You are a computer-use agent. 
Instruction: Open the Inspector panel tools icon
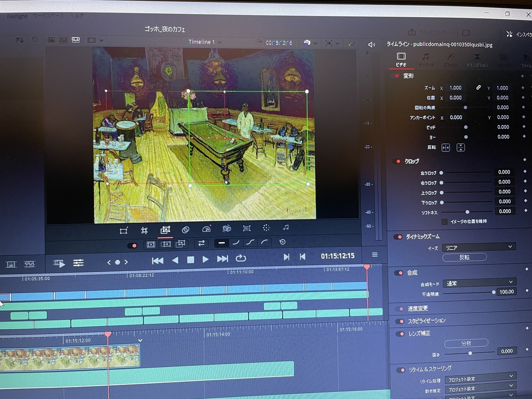(509, 34)
